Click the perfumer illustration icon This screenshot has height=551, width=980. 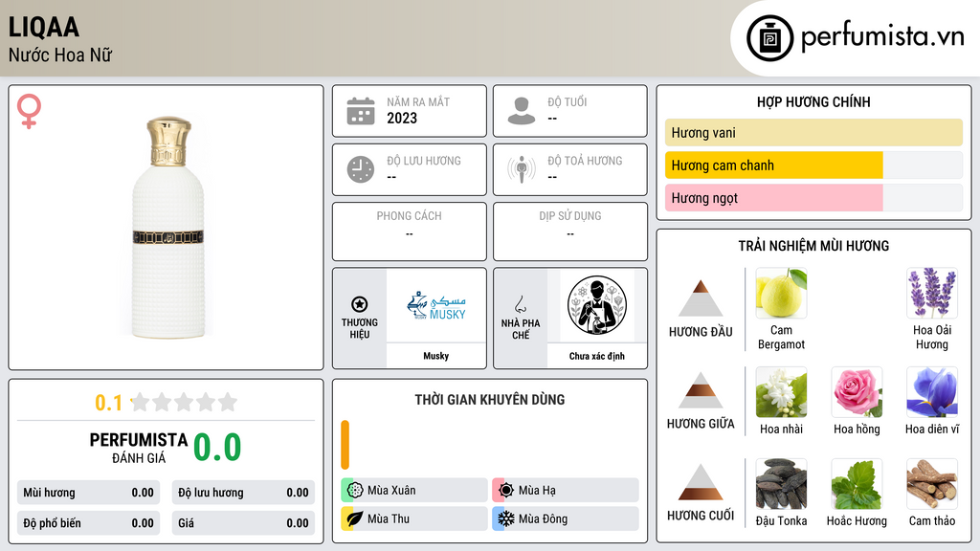[x=597, y=305]
